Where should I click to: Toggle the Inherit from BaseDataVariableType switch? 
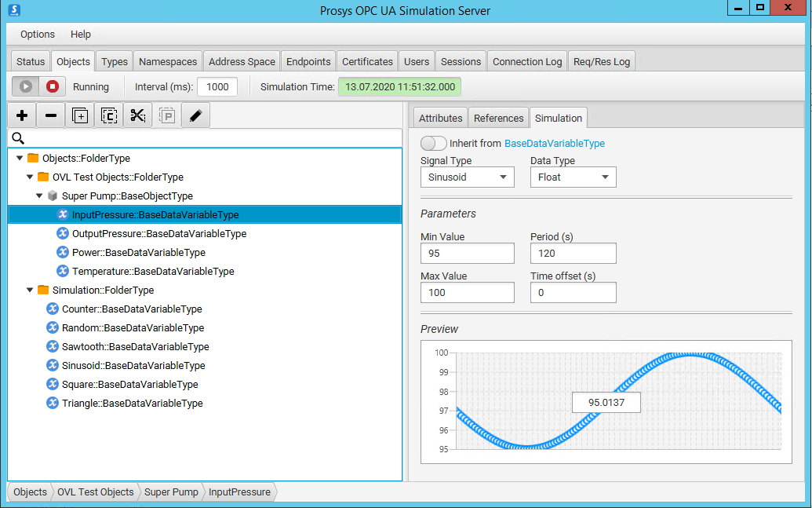[x=433, y=143]
